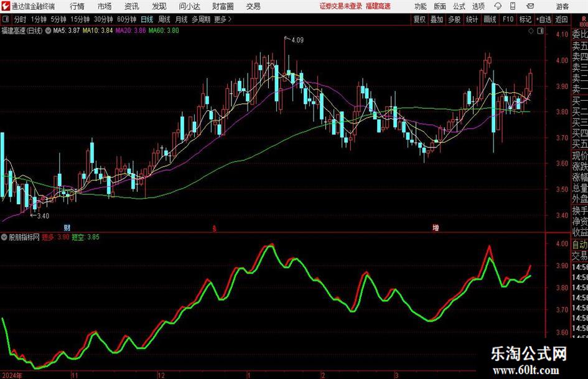This screenshot has height=379, width=588.
Task: Click the red $ marker on the timeline
Action: coord(215,228)
